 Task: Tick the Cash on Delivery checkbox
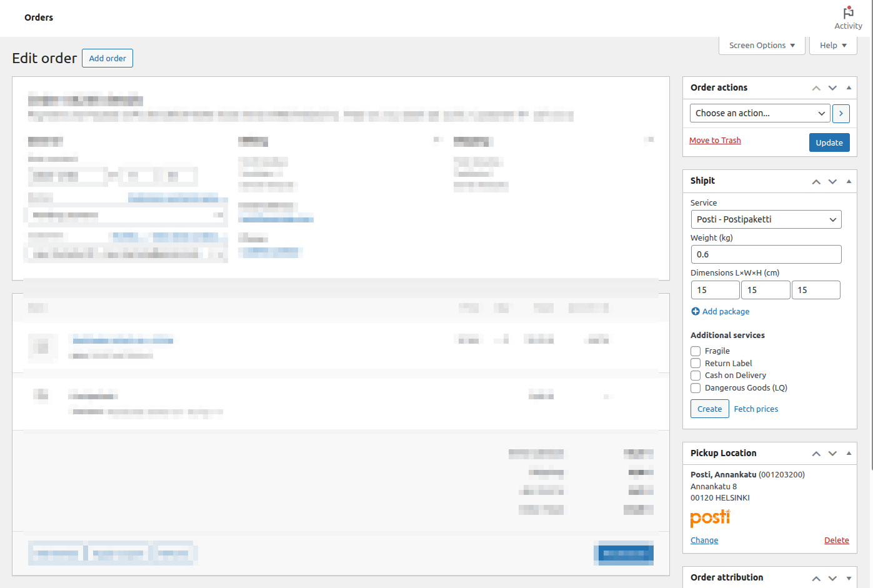point(696,376)
